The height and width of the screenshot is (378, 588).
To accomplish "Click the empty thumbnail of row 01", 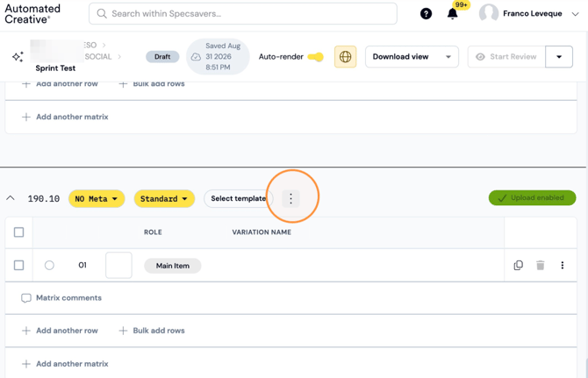I will coord(118,265).
